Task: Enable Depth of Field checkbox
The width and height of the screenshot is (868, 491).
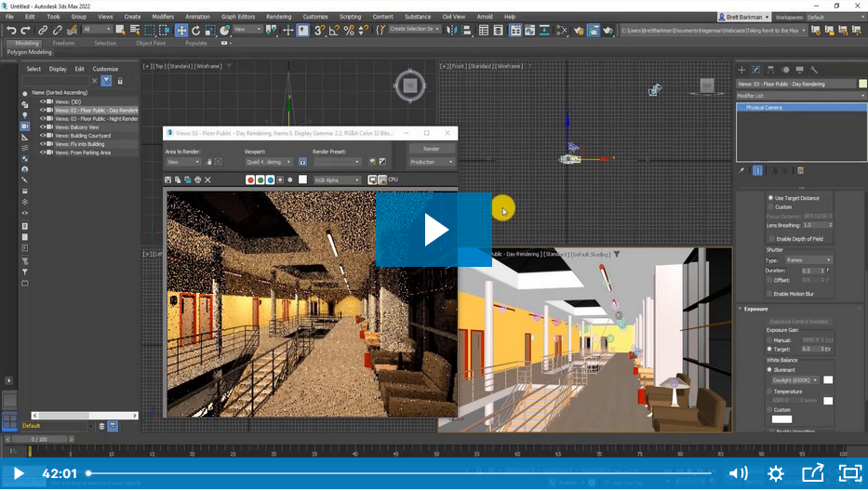Action: 771,239
